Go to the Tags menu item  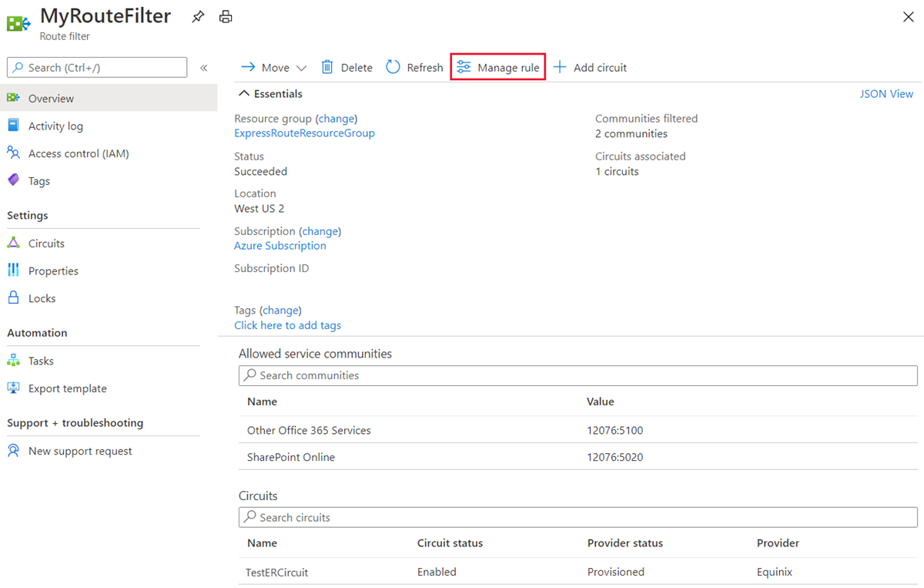click(x=38, y=181)
